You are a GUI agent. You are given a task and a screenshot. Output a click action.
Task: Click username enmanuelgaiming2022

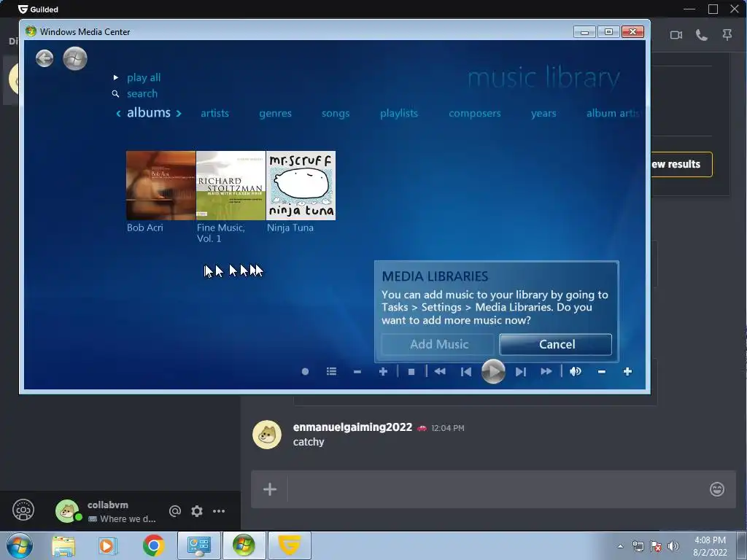(x=352, y=427)
